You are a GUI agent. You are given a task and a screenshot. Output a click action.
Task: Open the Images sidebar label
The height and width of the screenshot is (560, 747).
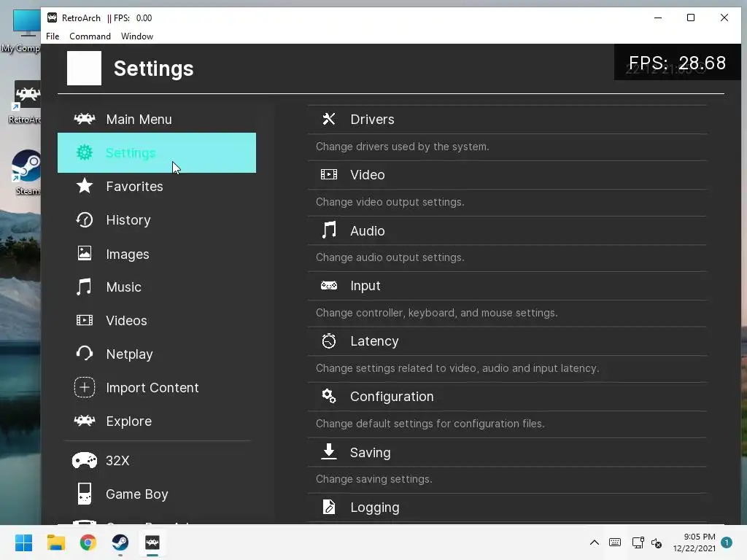tap(127, 254)
